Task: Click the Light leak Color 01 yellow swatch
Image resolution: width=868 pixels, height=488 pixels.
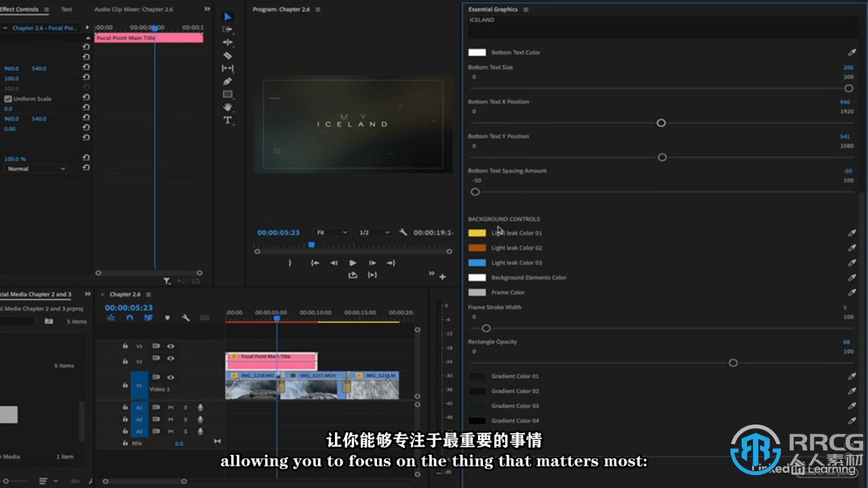Action: click(x=477, y=233)
